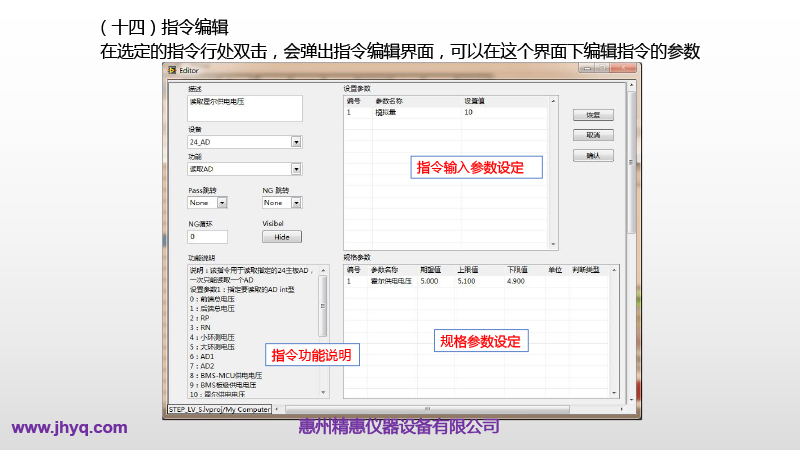Click the Editor window scroll-up arrow
Screen dimensions: 800x450
[x=631, y=85]
